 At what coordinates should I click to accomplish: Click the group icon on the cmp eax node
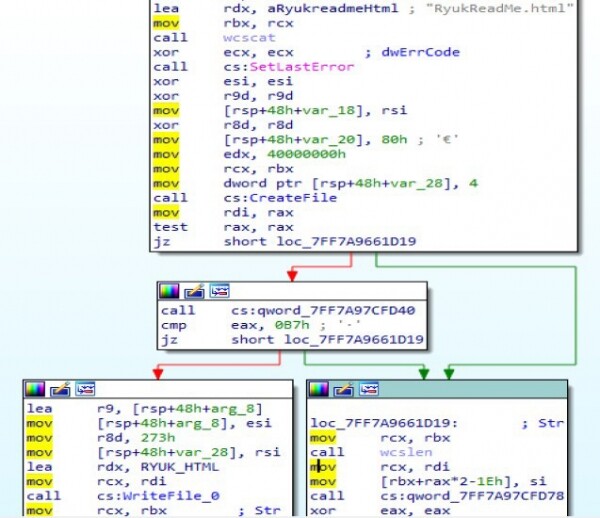tap(216, 292)
